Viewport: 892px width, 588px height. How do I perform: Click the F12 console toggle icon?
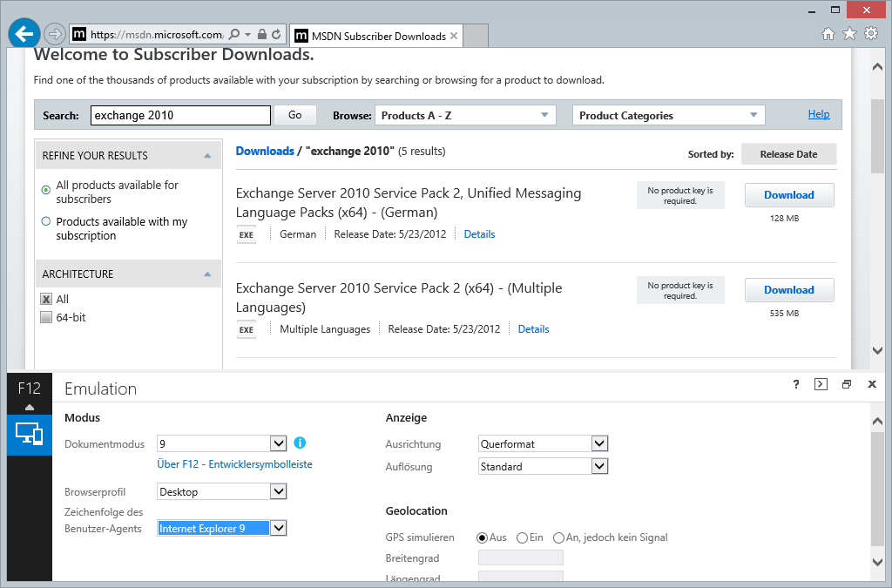[821, 384]
